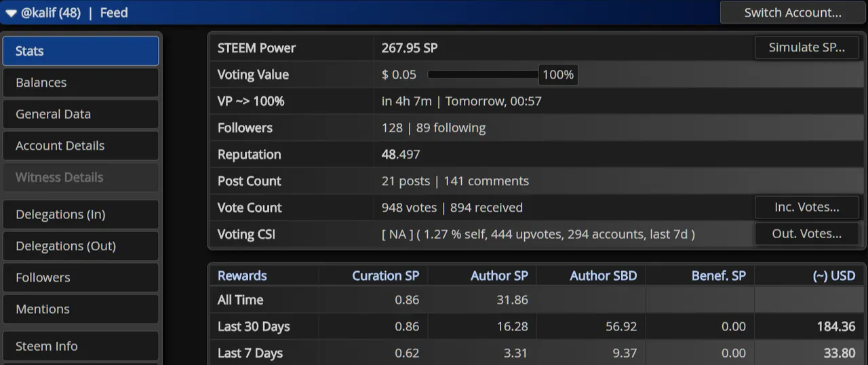This screenshot has height=365, width=868.
Task: Click the Reputation row label
Action: point(249,155)
